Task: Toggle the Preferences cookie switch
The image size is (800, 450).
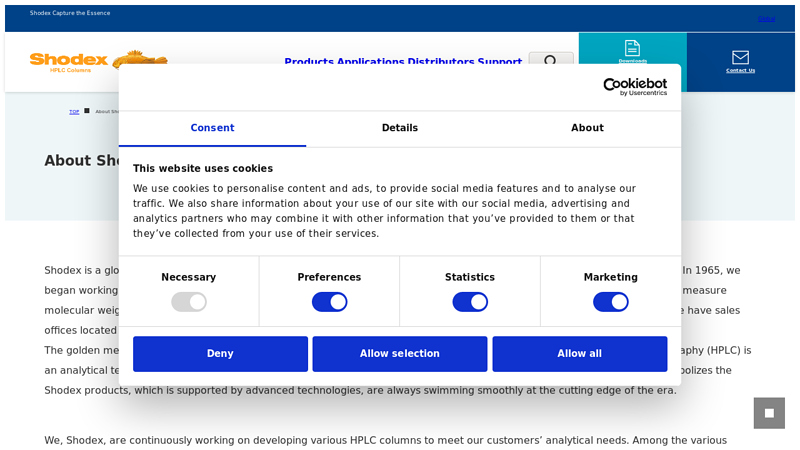Action: (x=330, y=302)
